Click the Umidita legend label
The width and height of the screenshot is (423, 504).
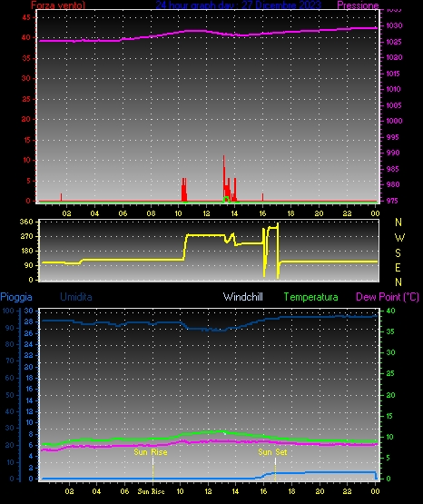pyautogui.click(x=76, y=297)
